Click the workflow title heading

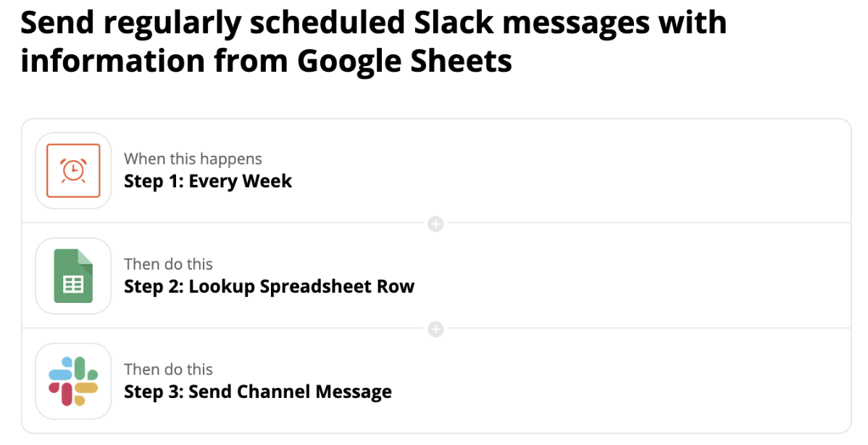tap(374, 41)
